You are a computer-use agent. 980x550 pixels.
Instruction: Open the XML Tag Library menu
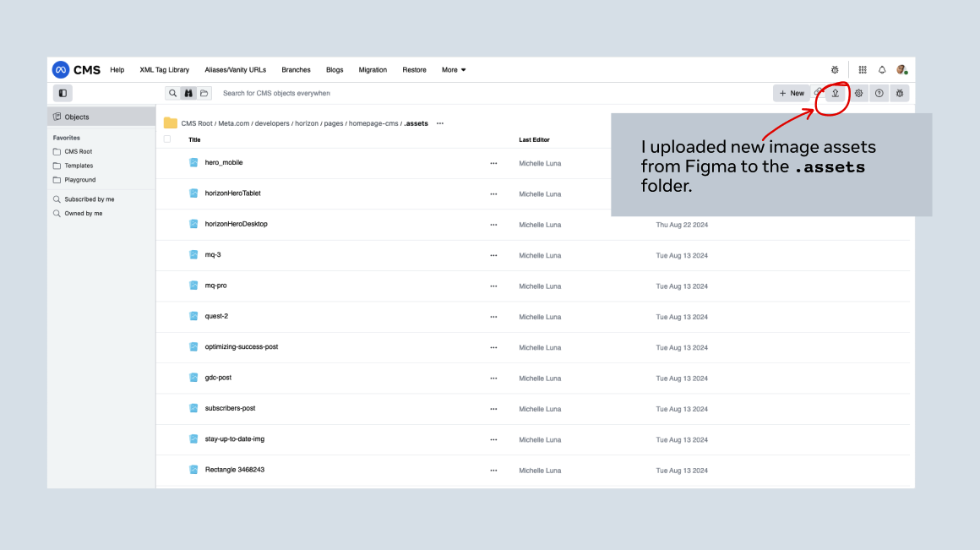(165, 70)
